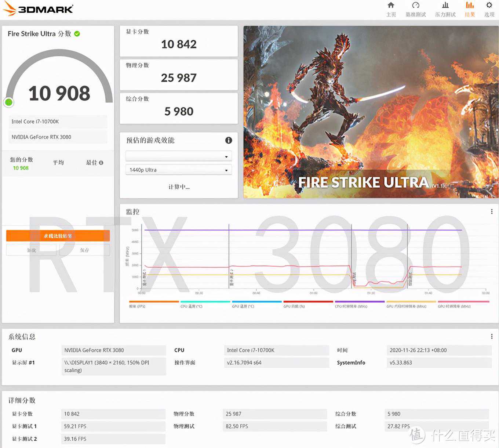Viewport: 499px width, 448px height.
Task: Open the empty game selection dropdown
Action: pyautogui.click(x=179, y=156)
